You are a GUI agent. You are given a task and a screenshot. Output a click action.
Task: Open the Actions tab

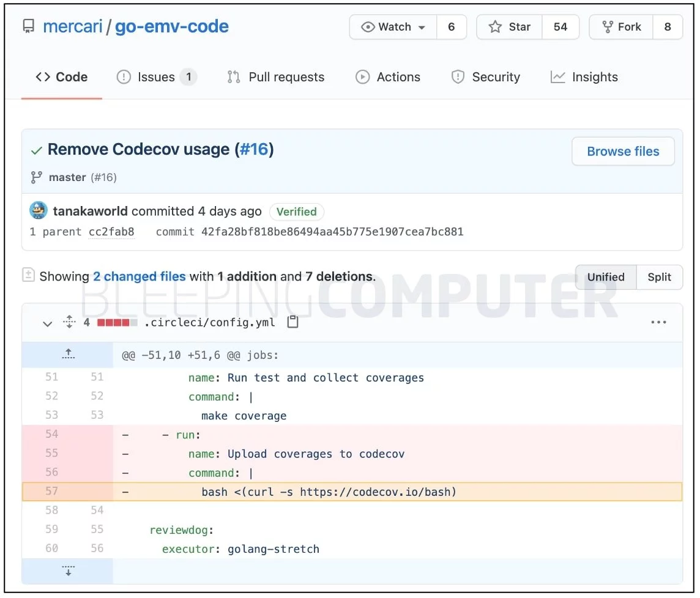coord(387,77)
